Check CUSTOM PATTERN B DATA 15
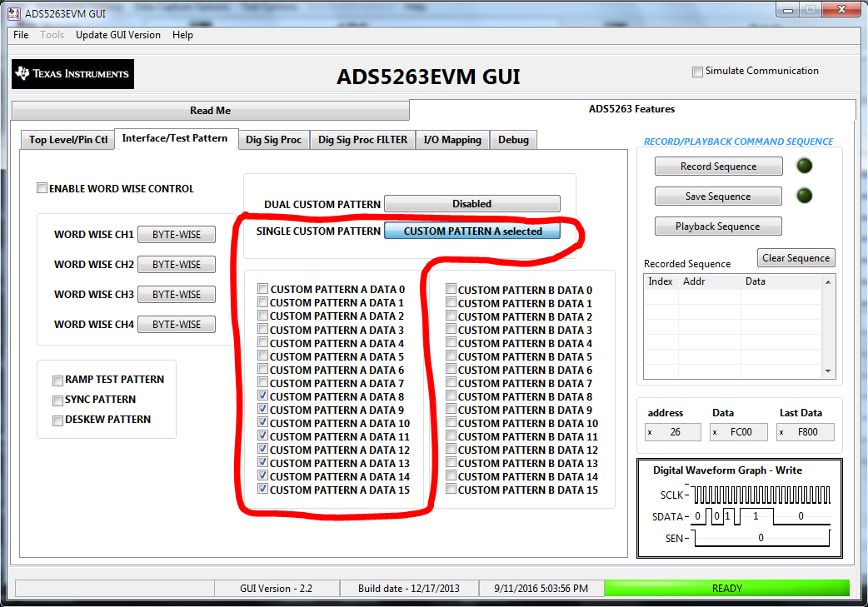Screen dimensions: 868x607 click(x=451, y=489)
